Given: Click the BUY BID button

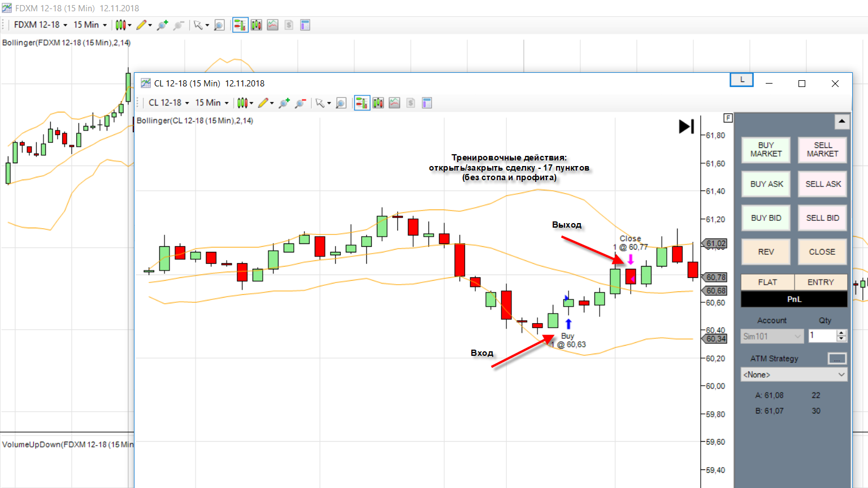Looking at the screenshot, I should click(x=766, y=218).
